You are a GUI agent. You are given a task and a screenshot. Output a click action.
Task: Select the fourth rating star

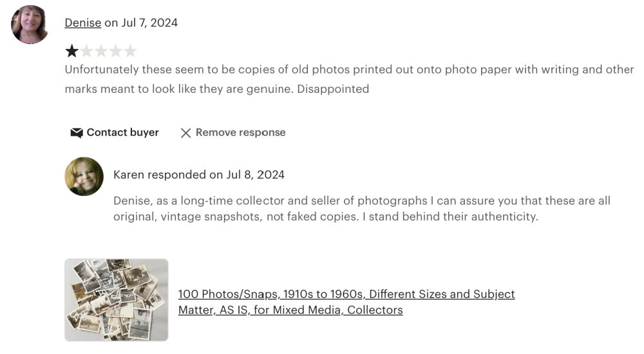116,51
